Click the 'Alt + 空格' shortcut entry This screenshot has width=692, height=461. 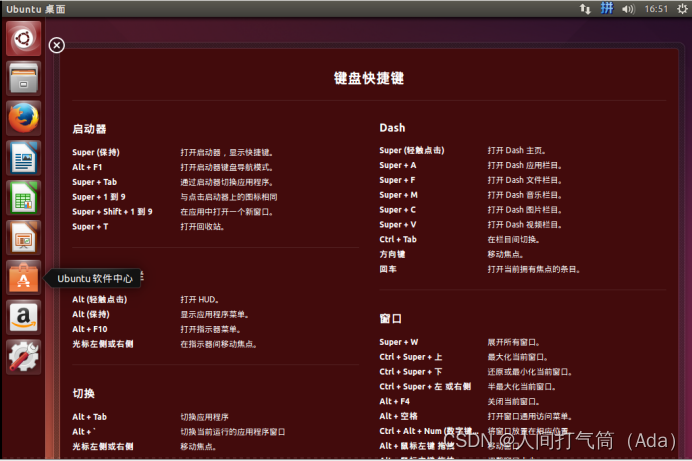399,416
